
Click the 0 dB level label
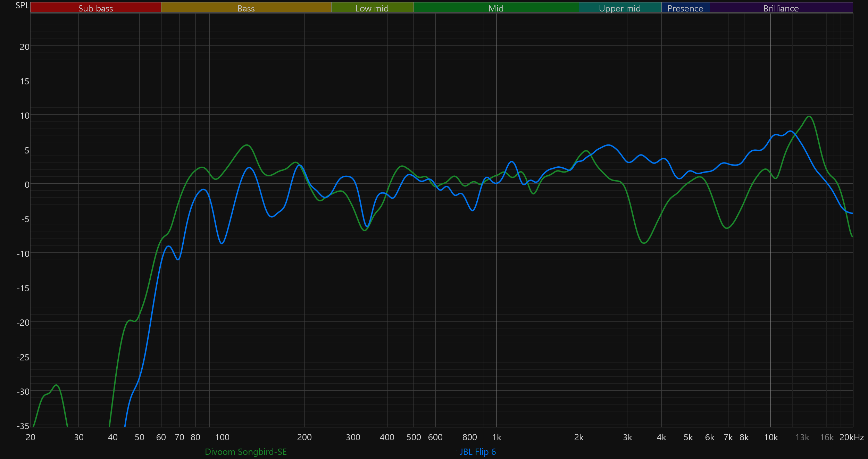coord(27,185)
